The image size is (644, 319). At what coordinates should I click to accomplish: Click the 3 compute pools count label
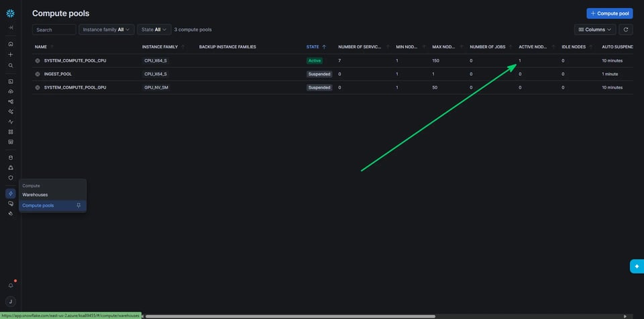tap(193, 30)
